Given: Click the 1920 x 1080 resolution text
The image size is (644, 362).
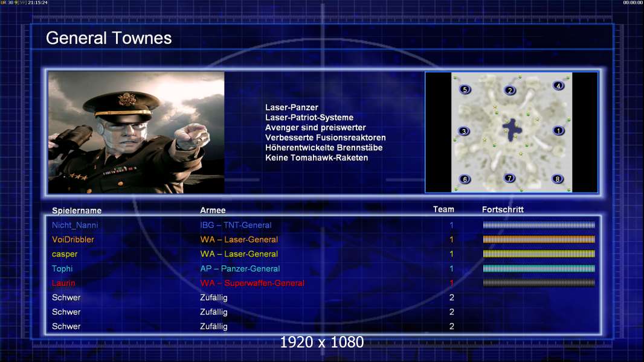Looking at the screenshot, I should point(322,342).
